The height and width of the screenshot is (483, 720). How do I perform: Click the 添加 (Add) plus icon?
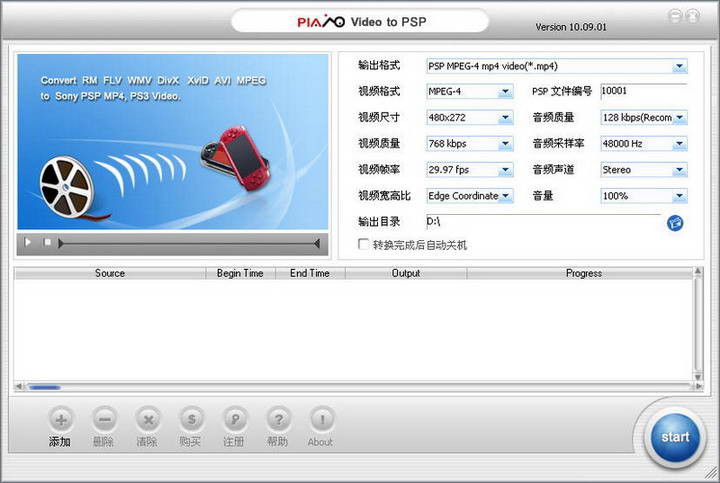click(60, 420)
